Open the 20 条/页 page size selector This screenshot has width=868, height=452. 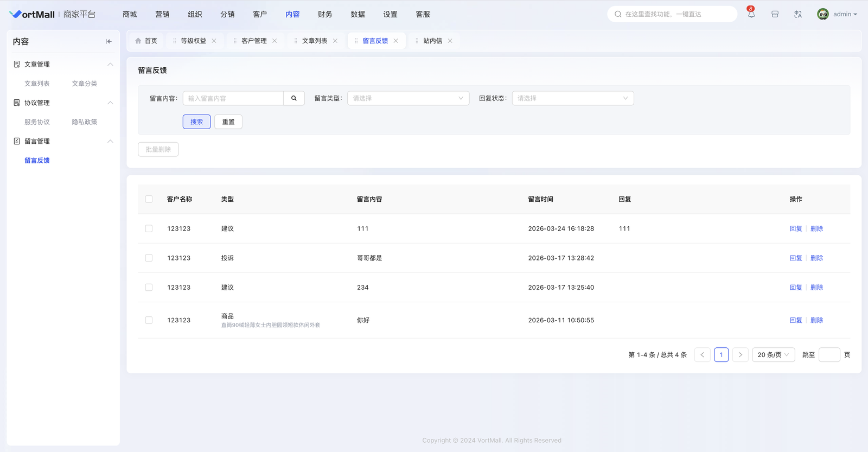pyautogui.click(x=773, y=355)
